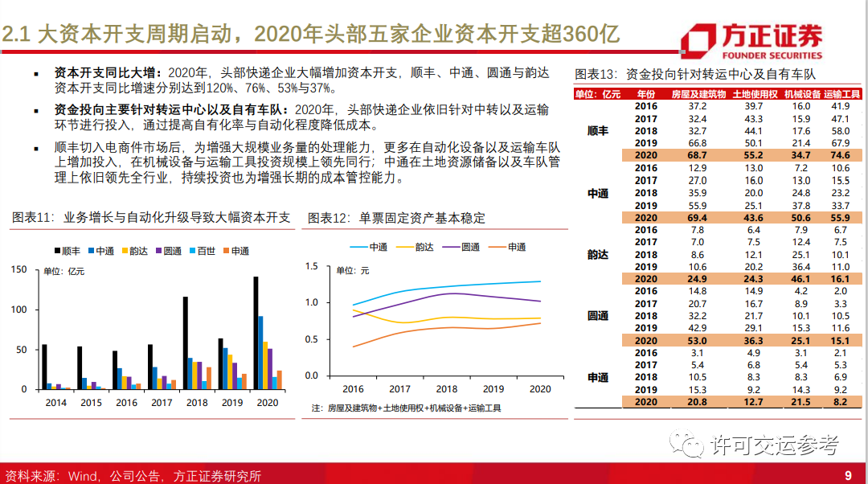Click the table cell with value 69.4
Screen dimensions: 868x484
coord(698,218)
